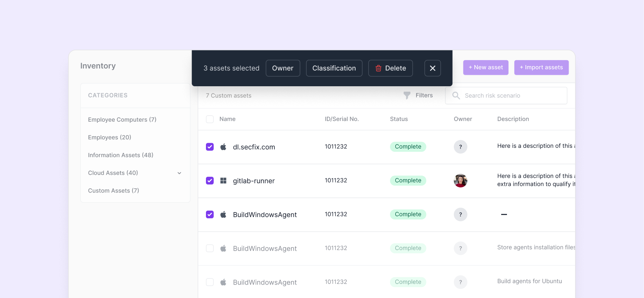Click the question-mark owner badge in the Ubuntu row
The height and width of the screenshot is (298, 644).
point(460,282)
